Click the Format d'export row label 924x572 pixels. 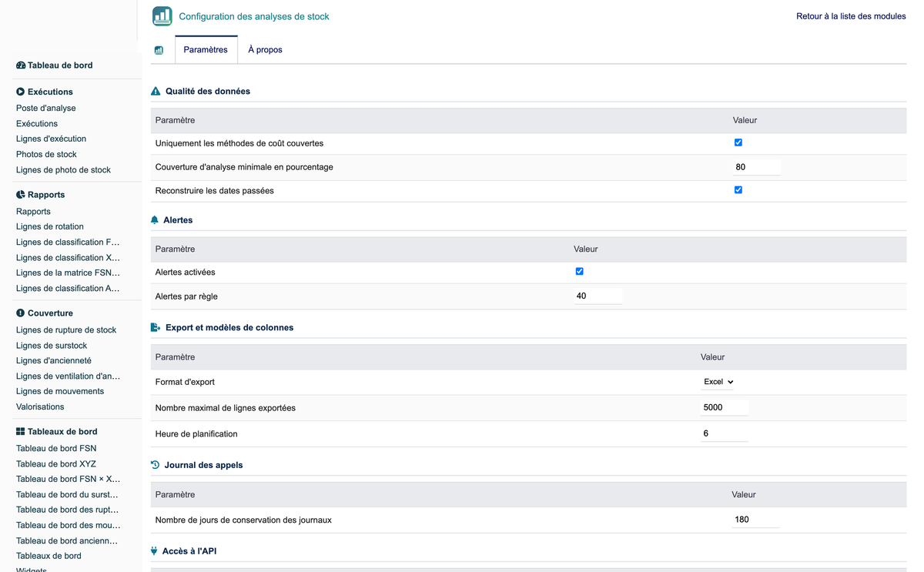(185, 382)
